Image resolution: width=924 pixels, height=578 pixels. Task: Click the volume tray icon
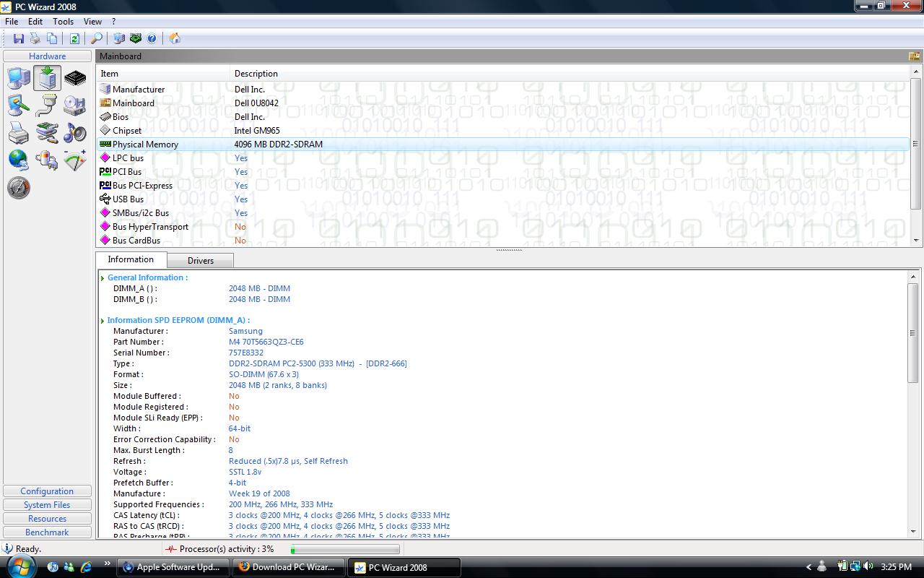(x=867, y=566)
